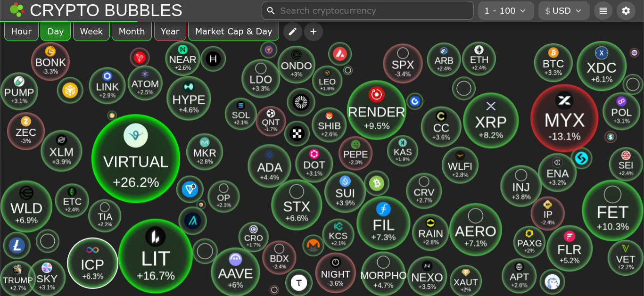Click the NEXO bubble
This screenshot has height=296, width=644.
(427, 276)
